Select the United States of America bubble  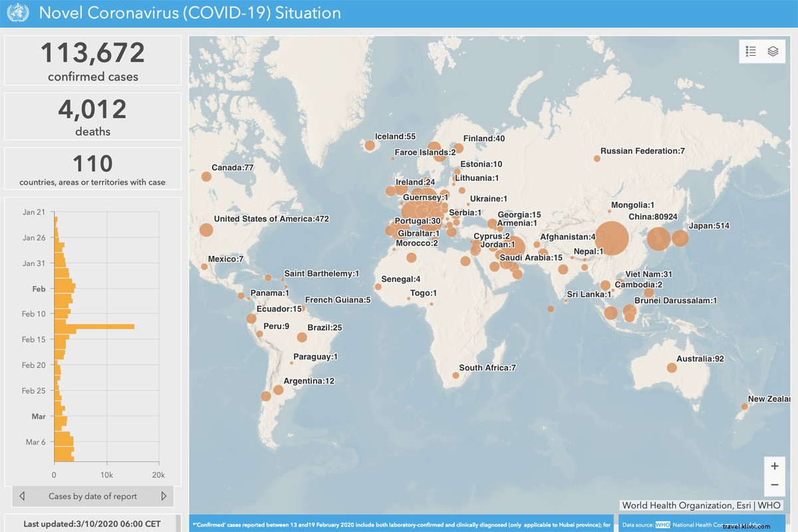(205, 230)
